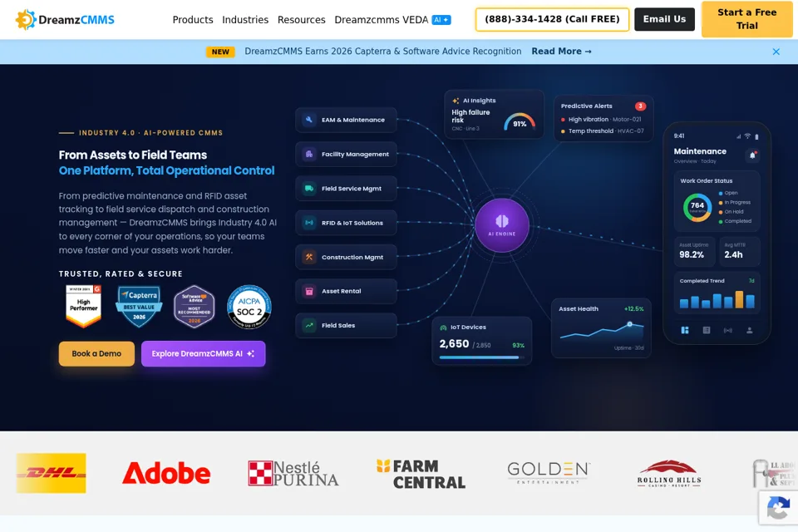Click the IoT Devices count 2,650

454,343
